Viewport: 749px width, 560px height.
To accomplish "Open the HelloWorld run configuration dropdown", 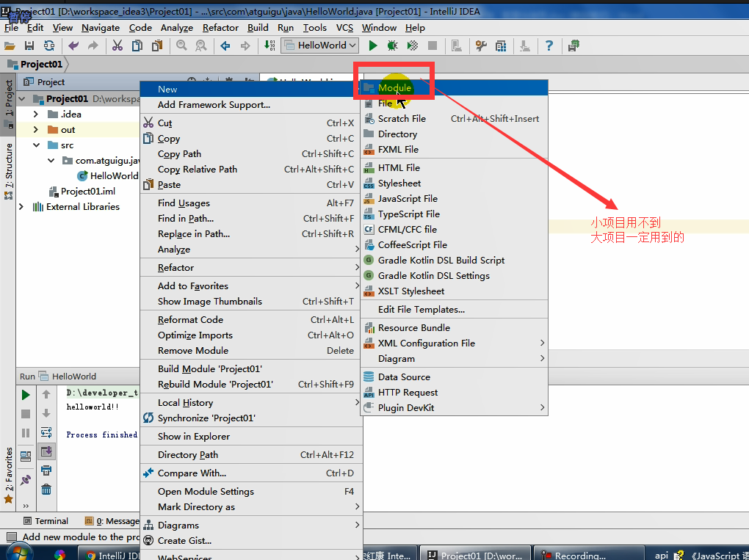I will tap(320, 46).
